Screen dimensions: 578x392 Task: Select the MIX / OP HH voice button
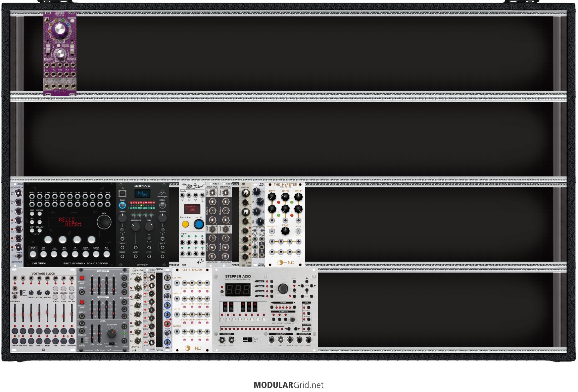pos(107,254)
